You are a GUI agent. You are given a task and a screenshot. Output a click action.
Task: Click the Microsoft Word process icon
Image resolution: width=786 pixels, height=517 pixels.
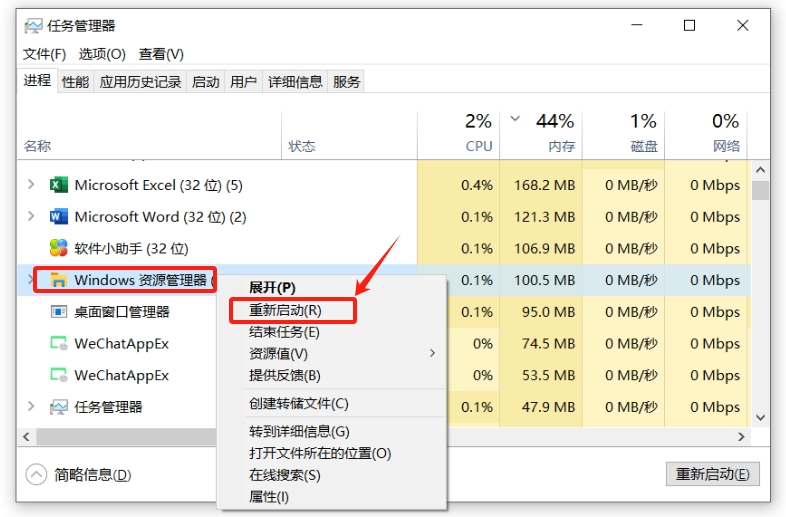point(58,216)
